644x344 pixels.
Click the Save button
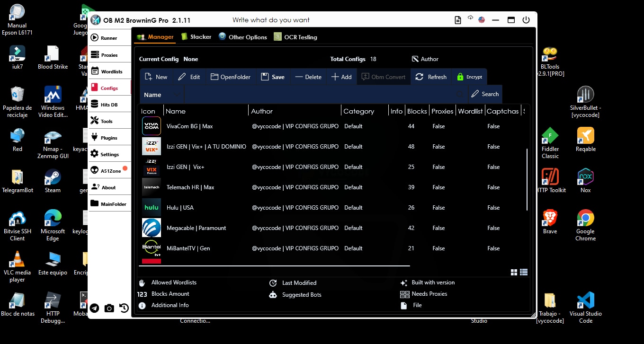[273, 77]
